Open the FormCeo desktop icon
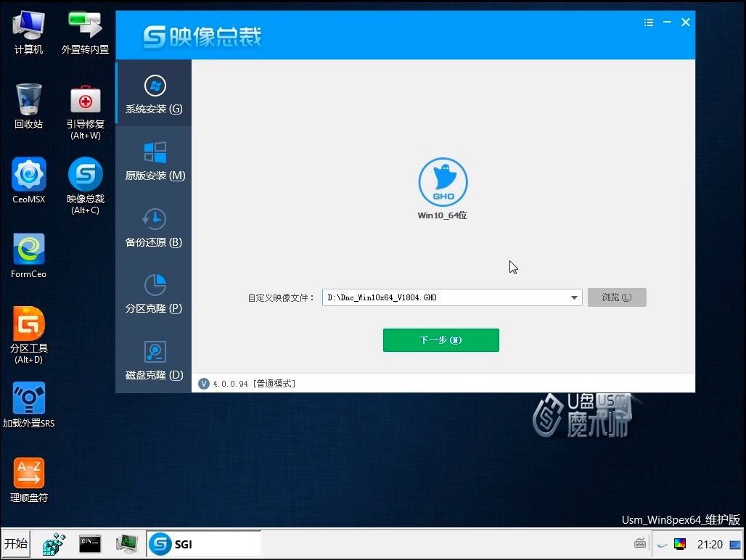This screenshot has height=560, width=746. click(x=29, y=256)
